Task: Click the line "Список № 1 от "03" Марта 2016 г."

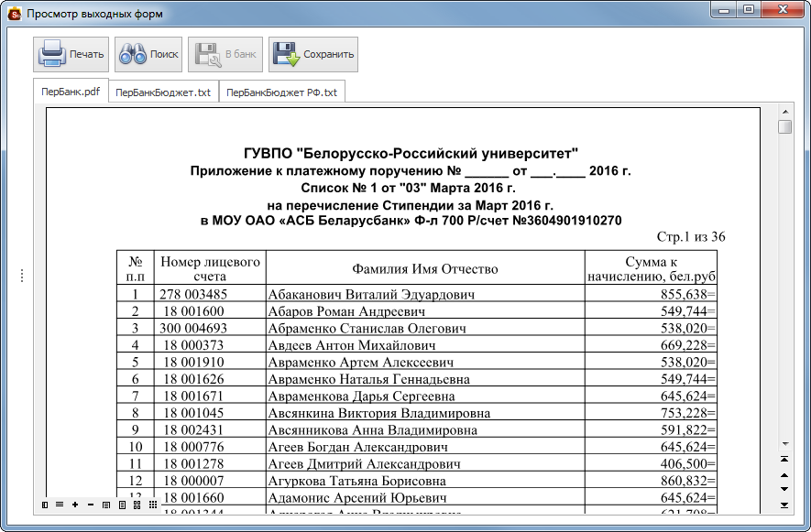Action: click(x=408, y=188)
